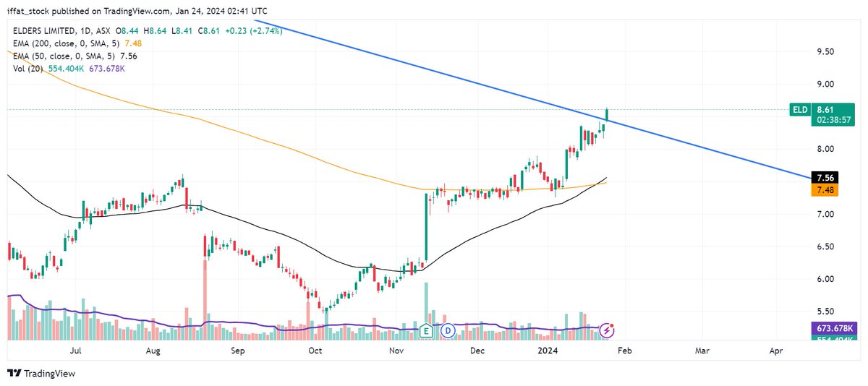This screenshot has height=386, width=868.
Task: Click the Aug label on the time axis
Action: pos(153,351)
